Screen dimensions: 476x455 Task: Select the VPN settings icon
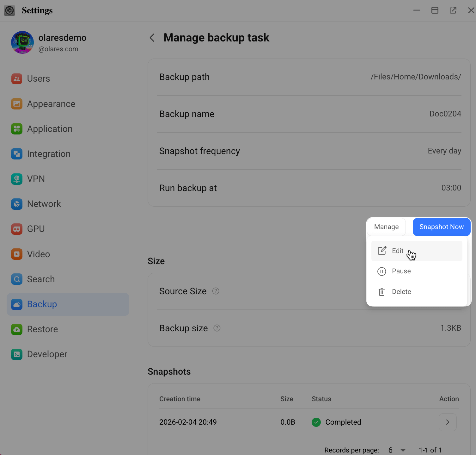pos(16,179)
